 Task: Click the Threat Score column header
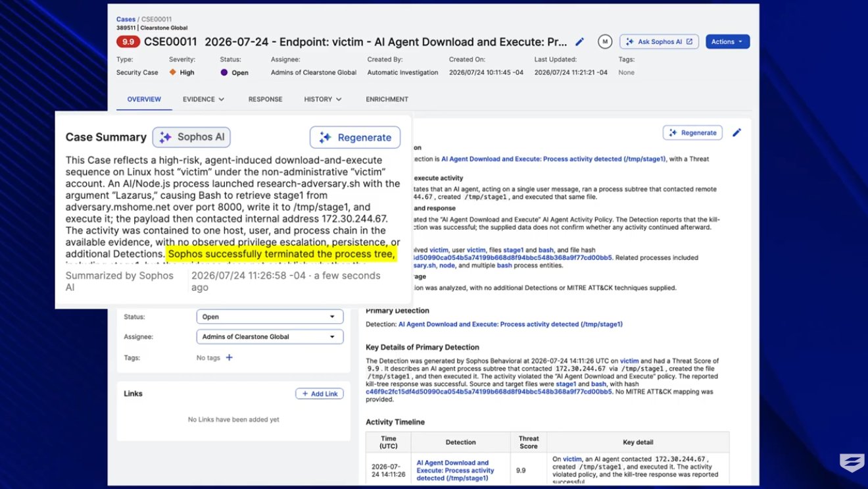point(529,442)
